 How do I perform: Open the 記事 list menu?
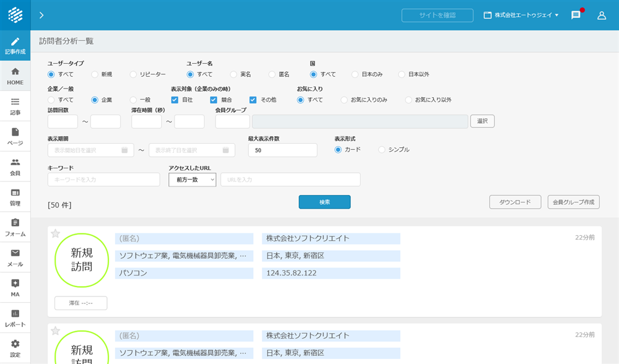click(x=15, y=106)
